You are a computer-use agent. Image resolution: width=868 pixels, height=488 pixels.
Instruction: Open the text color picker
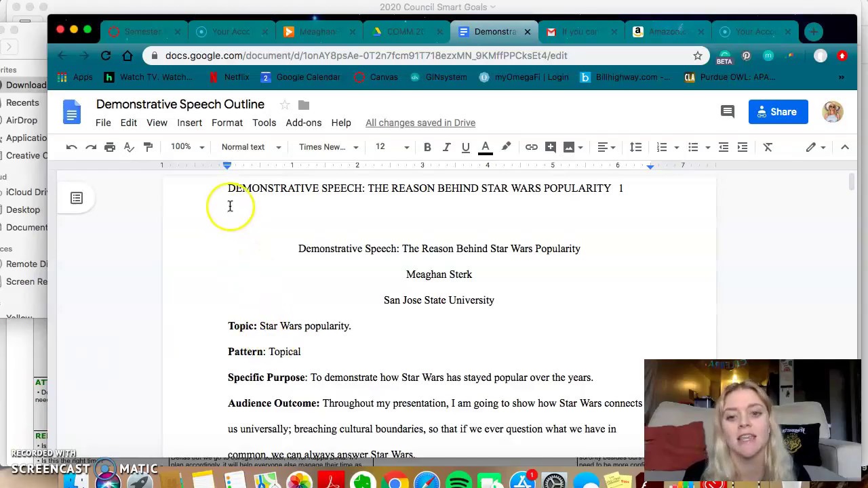[486, 147]
